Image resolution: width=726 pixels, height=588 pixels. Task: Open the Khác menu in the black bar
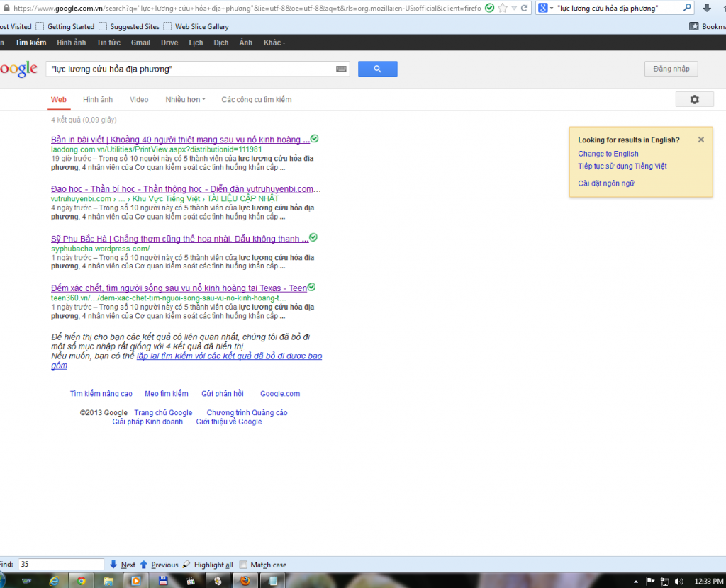[x=274, y=43]
